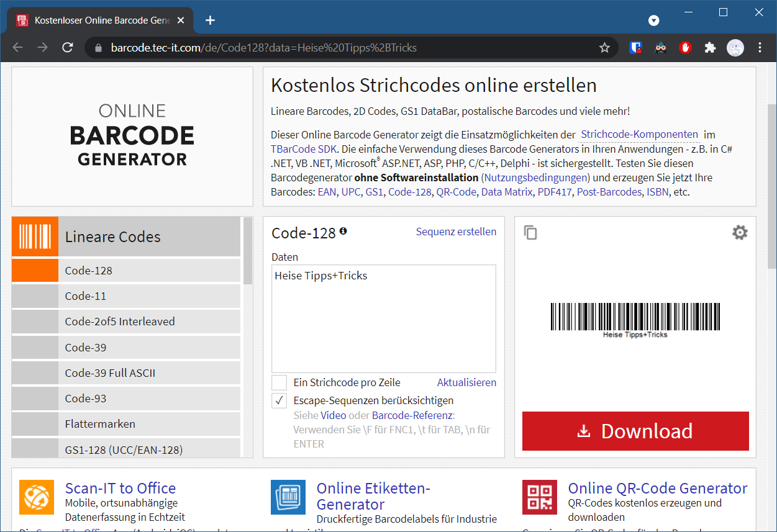Click the Aktualisieren link
This screenshot has width=777, height=532.
click(x=466, y=382)
